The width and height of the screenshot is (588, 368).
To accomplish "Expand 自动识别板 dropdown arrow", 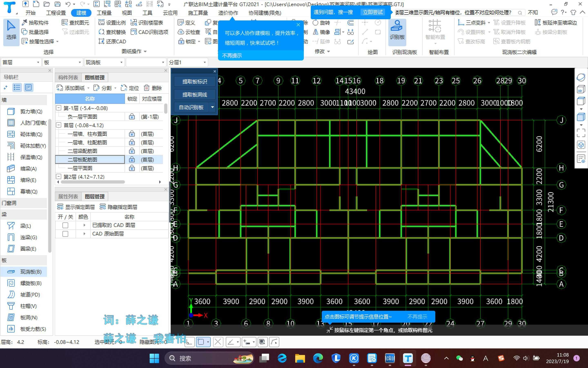I will pos(213,107).
